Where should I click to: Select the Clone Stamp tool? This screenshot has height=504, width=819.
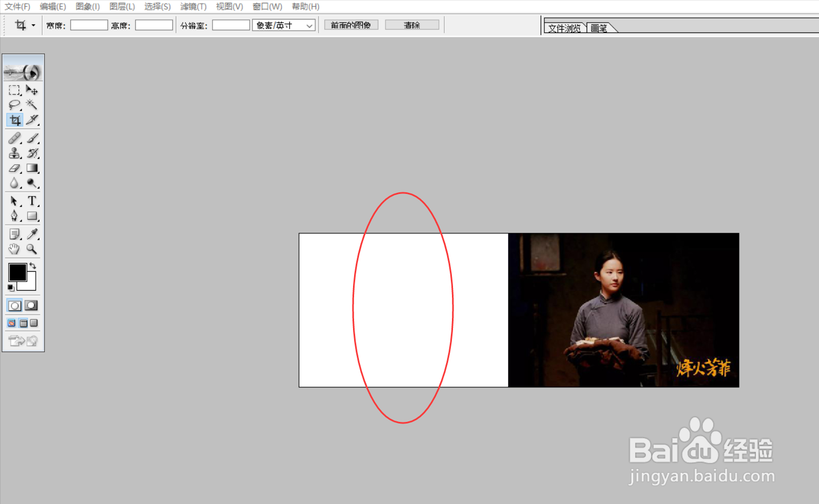tap(15, 153)
